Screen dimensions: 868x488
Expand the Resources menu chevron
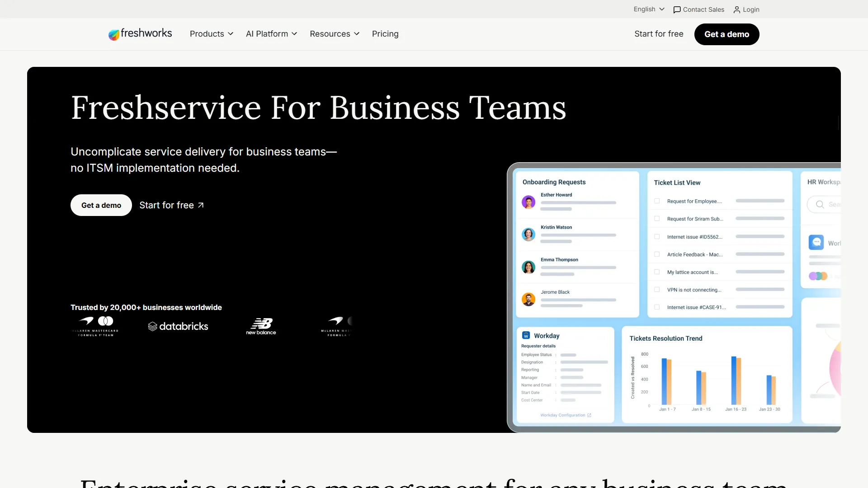357,34
